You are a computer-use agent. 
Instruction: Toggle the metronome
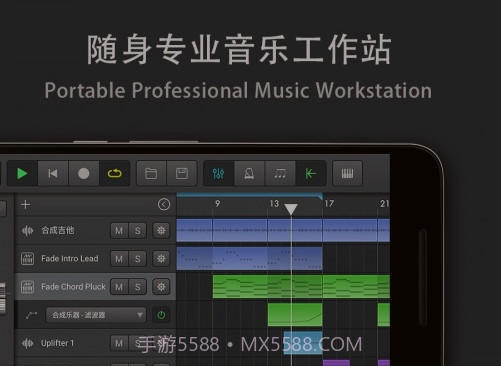coord(249,173)
